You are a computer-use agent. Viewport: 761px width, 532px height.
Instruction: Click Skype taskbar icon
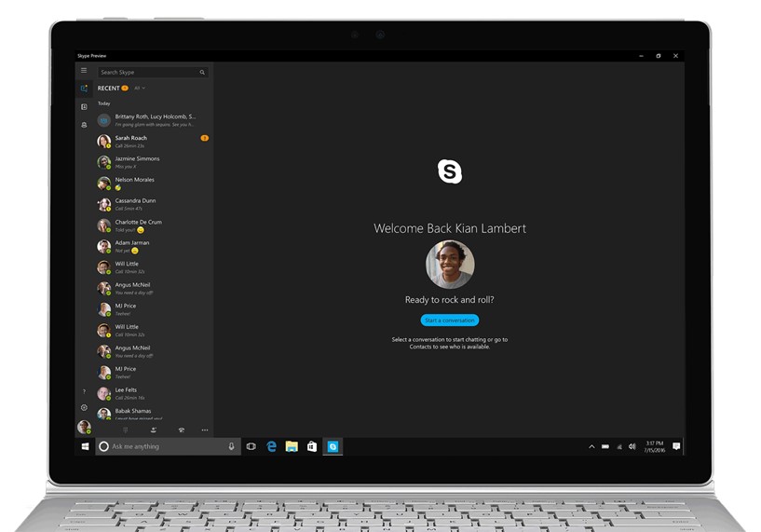tap(333, 446)
